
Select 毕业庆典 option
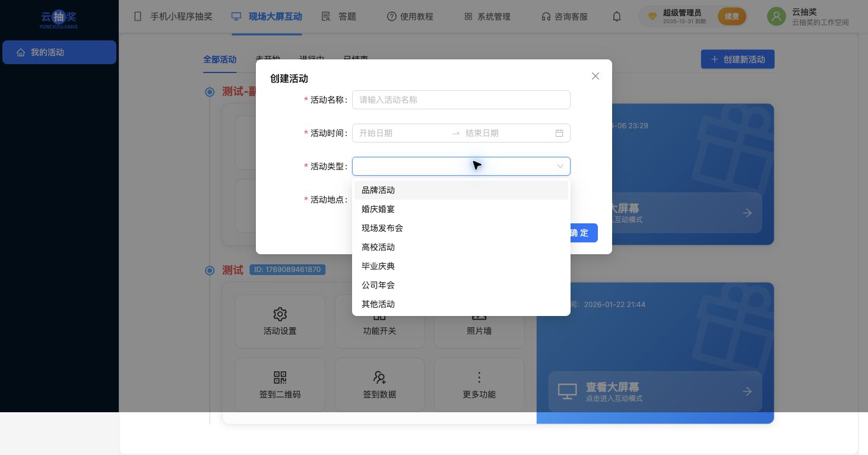click(461, 266)
